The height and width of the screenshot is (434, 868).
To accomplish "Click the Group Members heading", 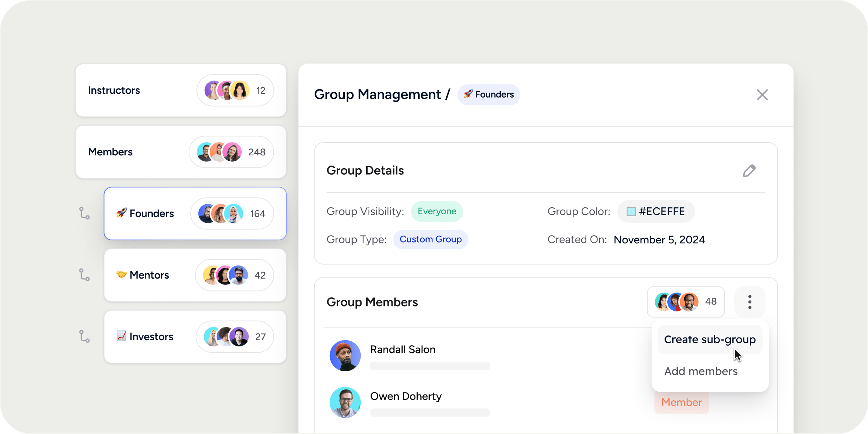I will [372, 302].
